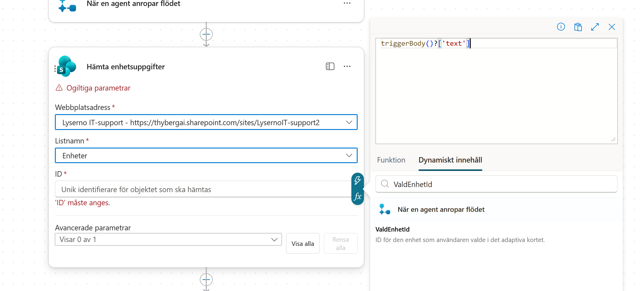644x291 pixels.
Task: Collapse the När en agent anropar flödet group header
Action: pyautogui.click(x=496, y=209)
